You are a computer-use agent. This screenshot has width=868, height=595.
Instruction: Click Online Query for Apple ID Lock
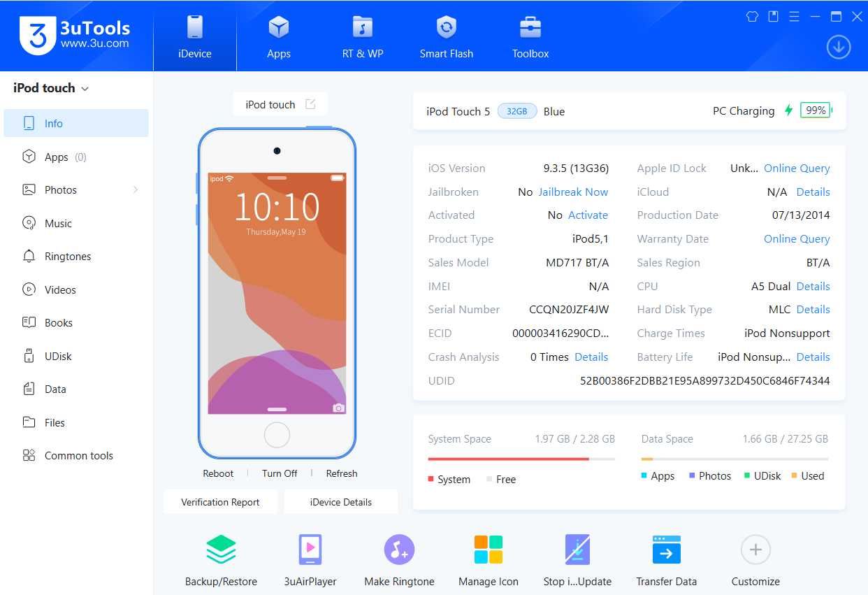797,168
